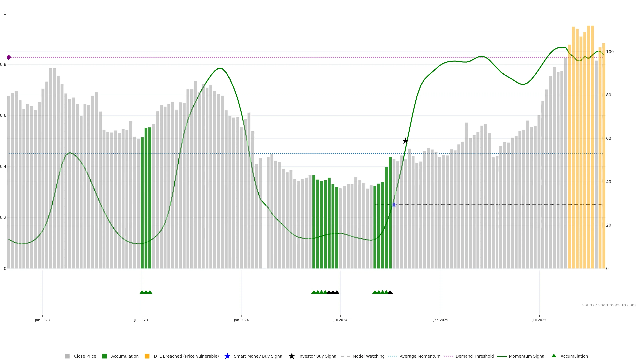Click the orange DTL Breached legend swatch

pyautogui.click(x=147, y=356)
